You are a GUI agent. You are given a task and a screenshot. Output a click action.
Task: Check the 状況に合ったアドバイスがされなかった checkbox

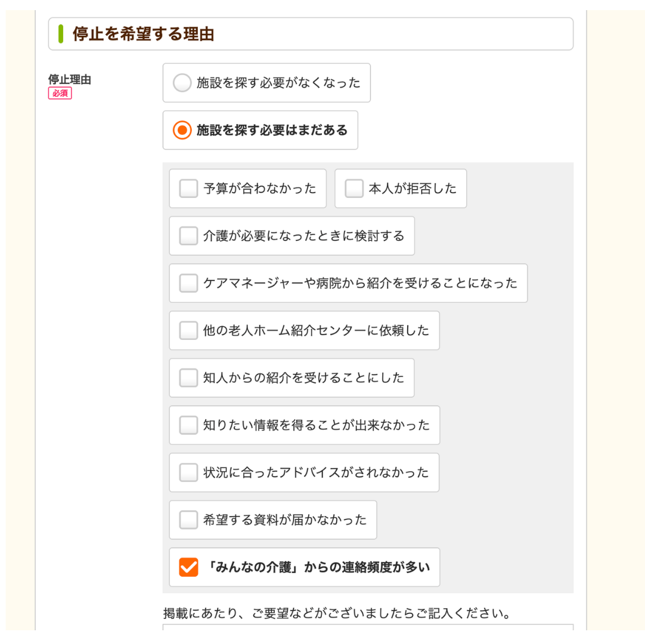click(188, 472)
